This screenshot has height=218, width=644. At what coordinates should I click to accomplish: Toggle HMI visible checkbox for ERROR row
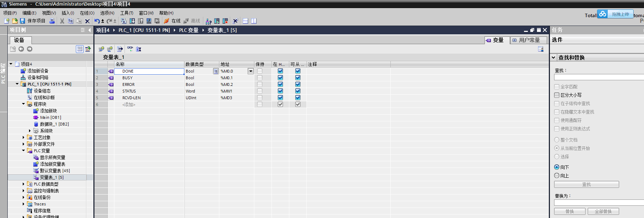click(x=280, y=84)
